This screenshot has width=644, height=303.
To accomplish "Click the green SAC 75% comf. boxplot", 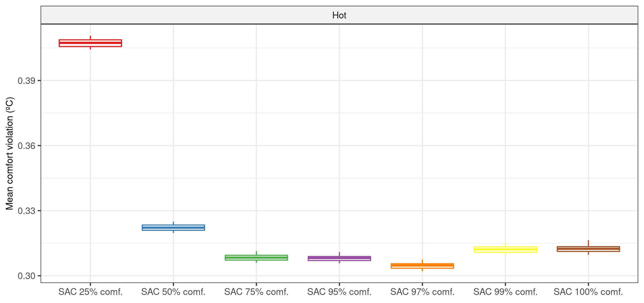I will 256,257.
